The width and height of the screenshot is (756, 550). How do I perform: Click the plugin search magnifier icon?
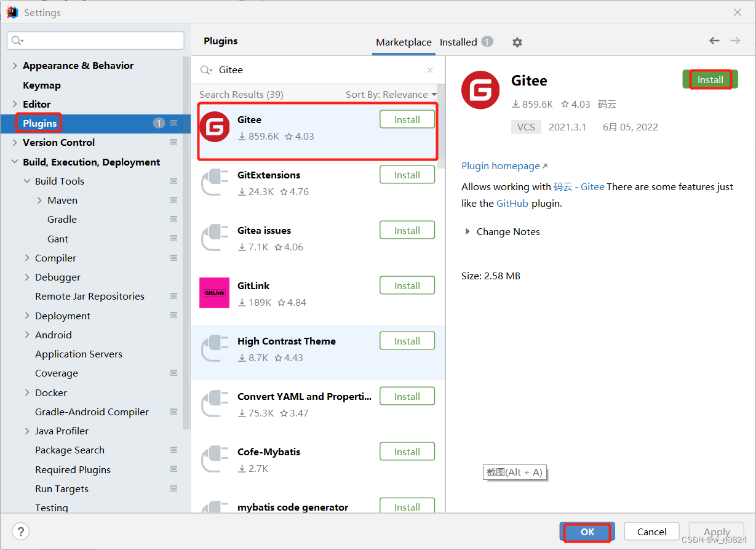pos(206,70)
